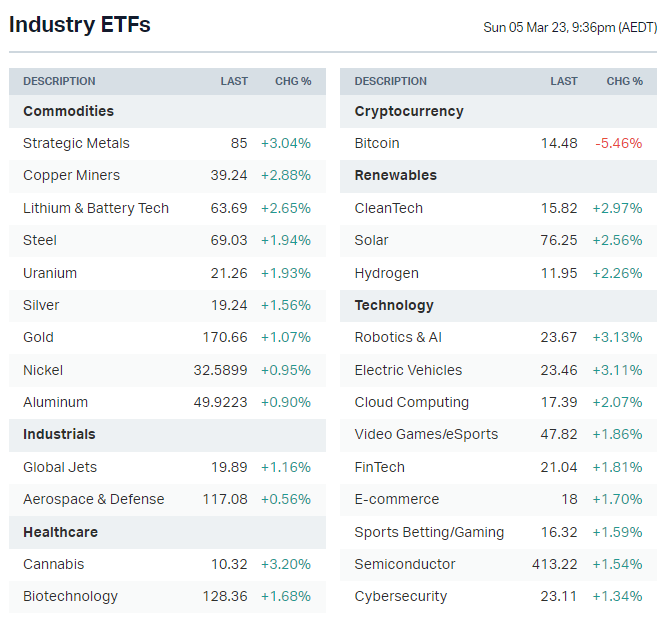Sort right table by LAST header
This screenshot has height=617, width=666.
click(564, 81)
